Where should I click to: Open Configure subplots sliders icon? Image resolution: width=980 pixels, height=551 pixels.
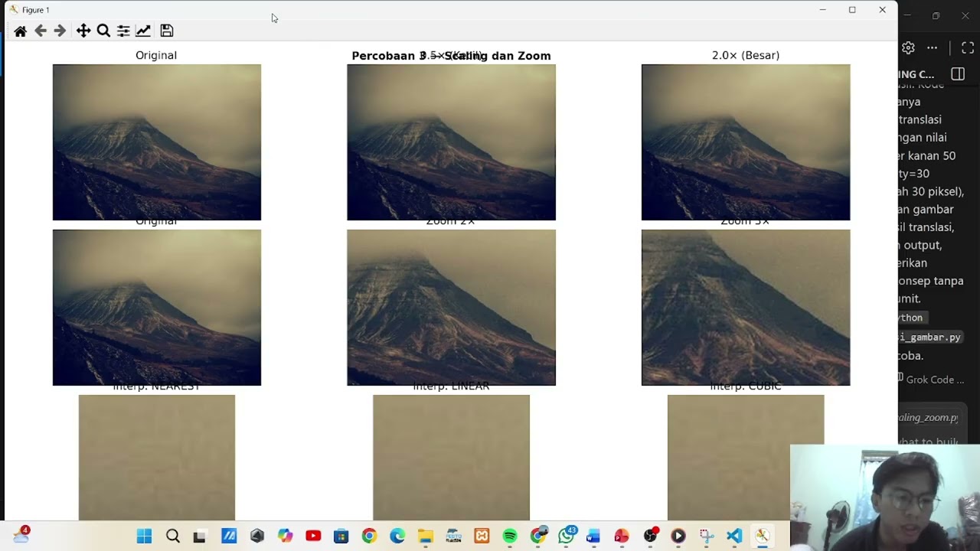pyautogui.click(x=123, y=31)
